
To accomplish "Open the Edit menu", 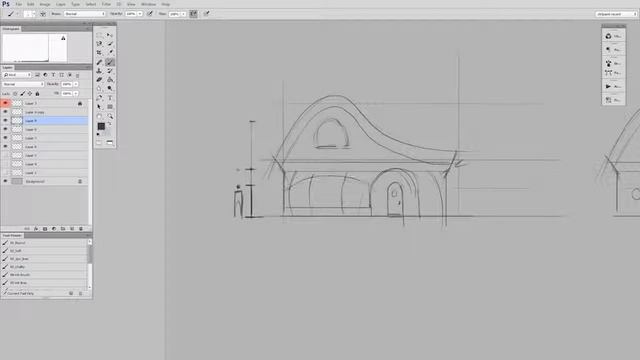I will pyautogui.click(x=31, y=4).
